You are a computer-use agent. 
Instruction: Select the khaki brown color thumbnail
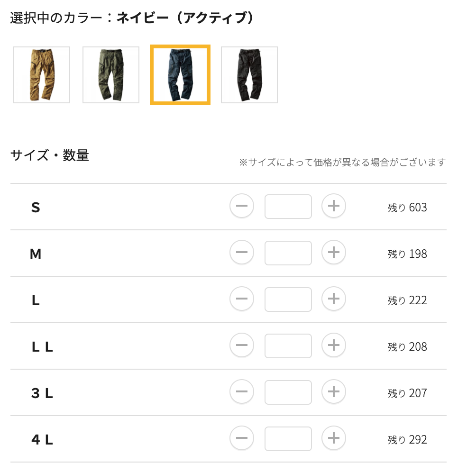coord(41,74)
